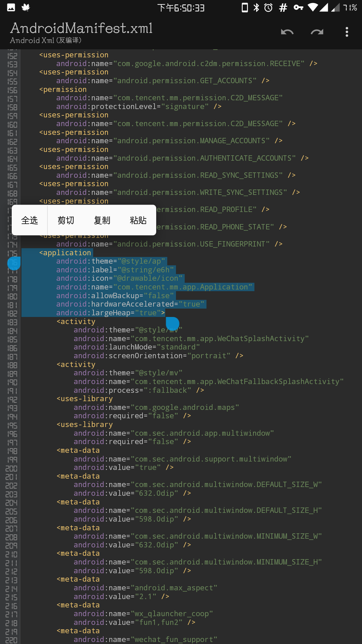Tap the redo arrow icon
Screen dimensions: 362x644
(317, 32)
